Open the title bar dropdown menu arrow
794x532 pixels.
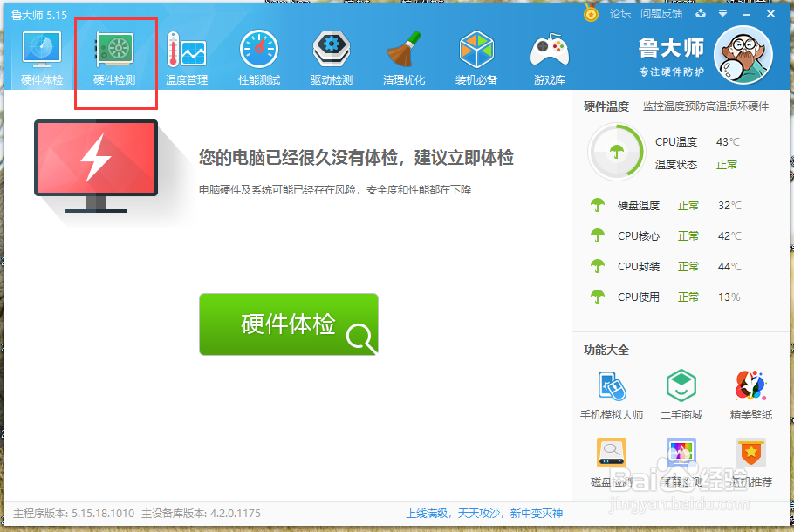[x=723, y=13]
